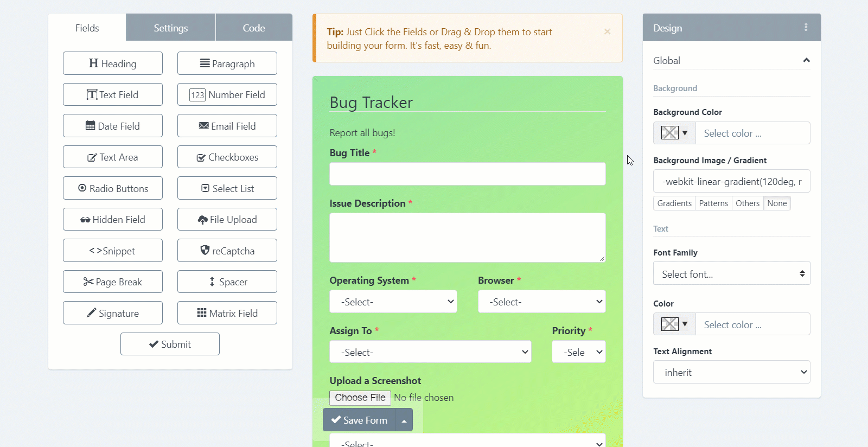Insert a Signature field
This screenshot has width=868, height=447.
click(113, 313)
